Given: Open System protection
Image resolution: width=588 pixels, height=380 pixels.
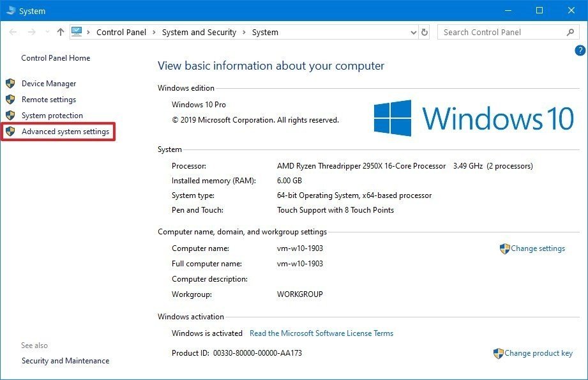Looking at the screenshot, I should point(52,116).
